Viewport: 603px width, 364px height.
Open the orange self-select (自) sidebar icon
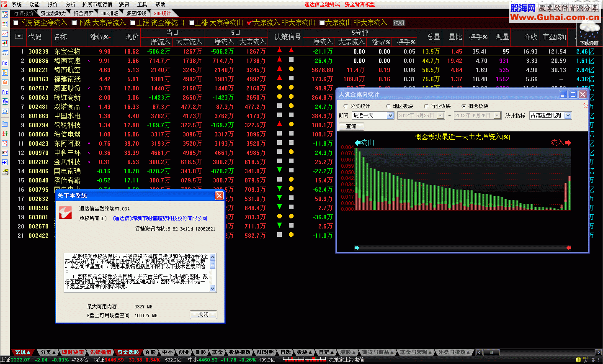[x=5, y=82]
